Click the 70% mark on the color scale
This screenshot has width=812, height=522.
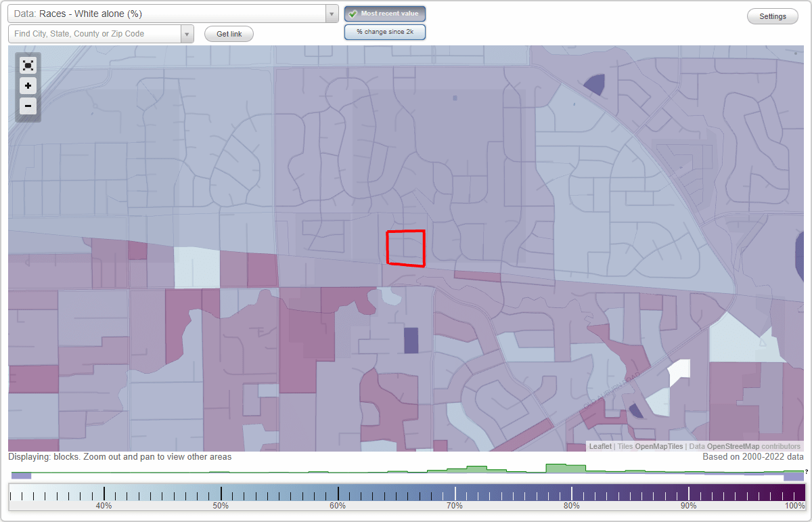tap(455, 492)
